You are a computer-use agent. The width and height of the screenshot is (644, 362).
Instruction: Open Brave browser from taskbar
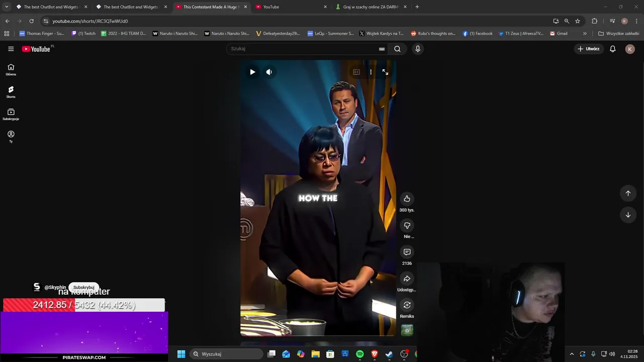(x=374, y=354)
